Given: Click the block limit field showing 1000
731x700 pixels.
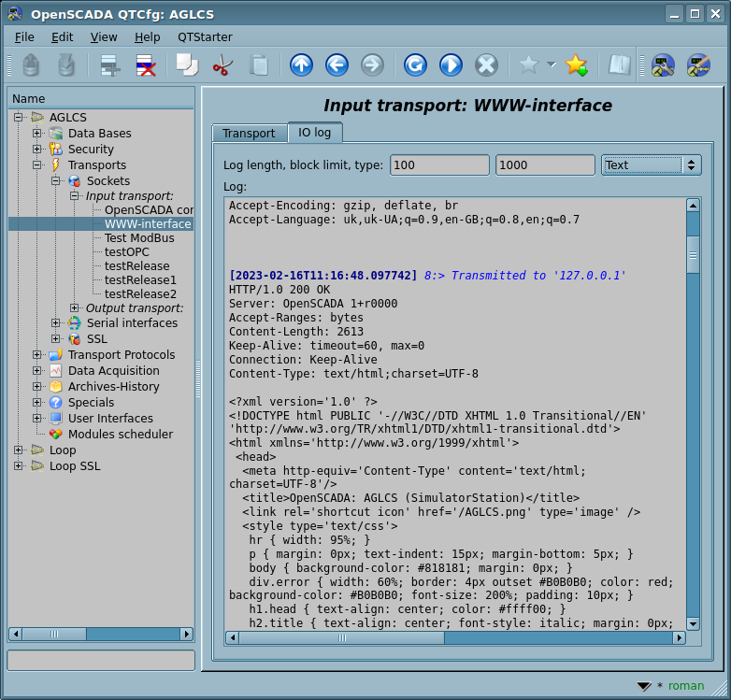Looking at the screenshot, I should (x=545, y=165).
